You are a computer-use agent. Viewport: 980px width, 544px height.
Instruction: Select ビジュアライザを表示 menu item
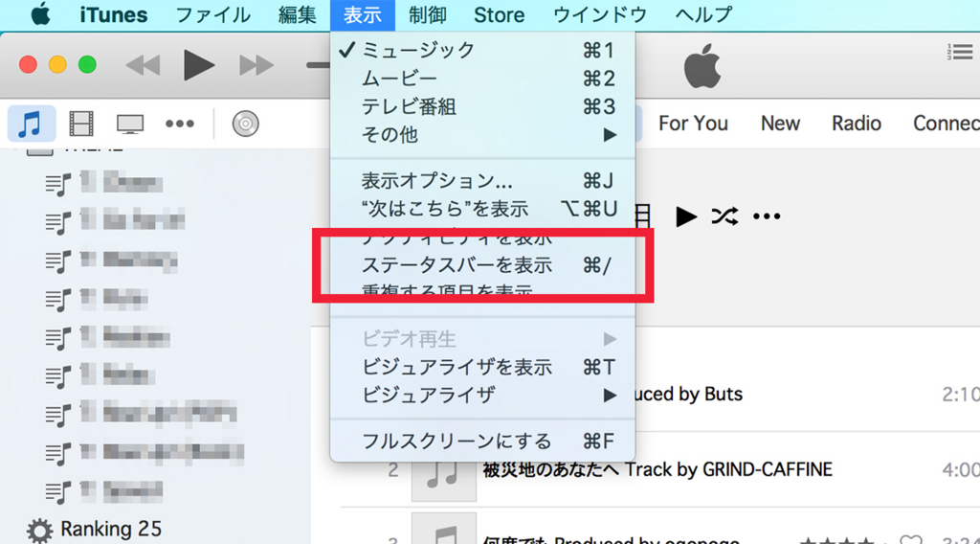coord(482,367)
